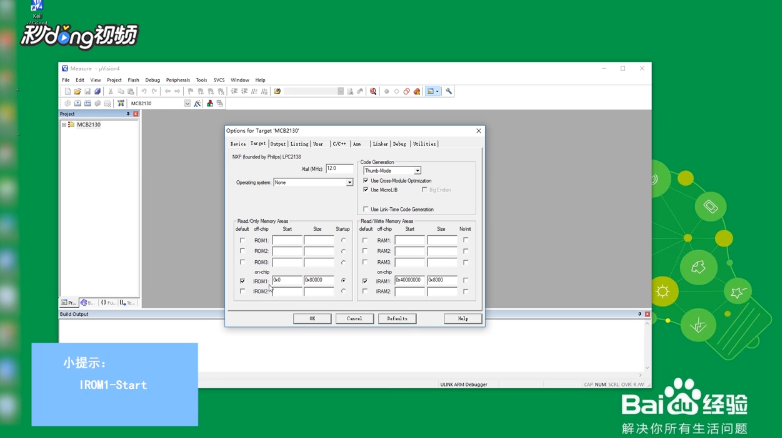Uncheck the default box for IROM1

[x=242, y=281]
